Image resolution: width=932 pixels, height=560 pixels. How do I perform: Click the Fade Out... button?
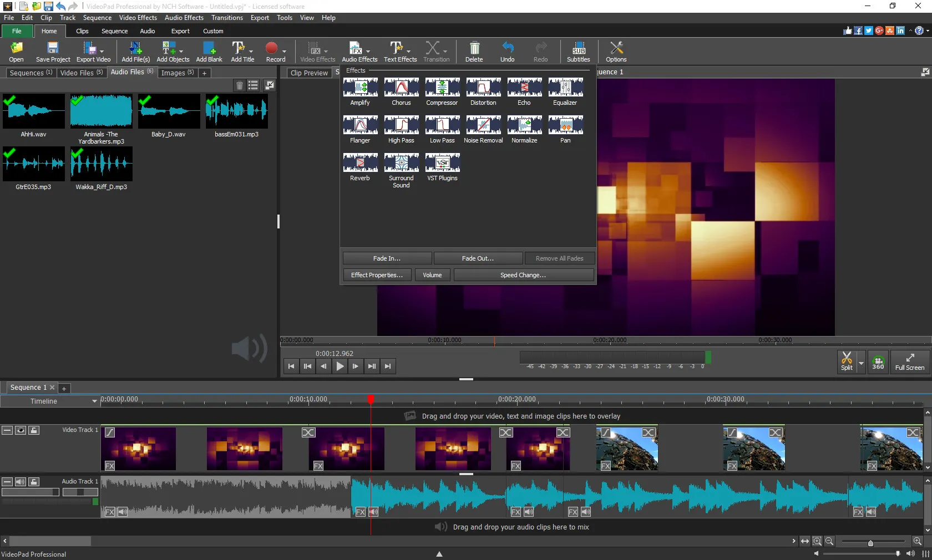478,258
